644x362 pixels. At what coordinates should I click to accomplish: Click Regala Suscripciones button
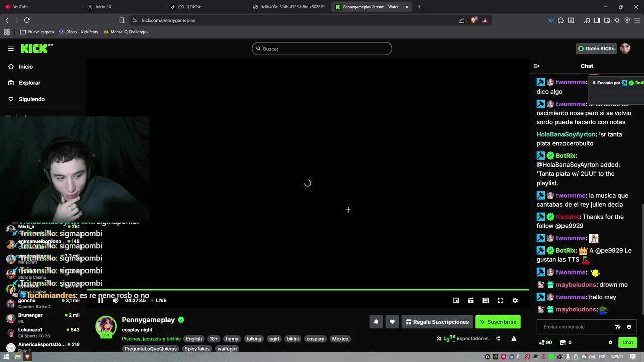[x=437, y=322]
